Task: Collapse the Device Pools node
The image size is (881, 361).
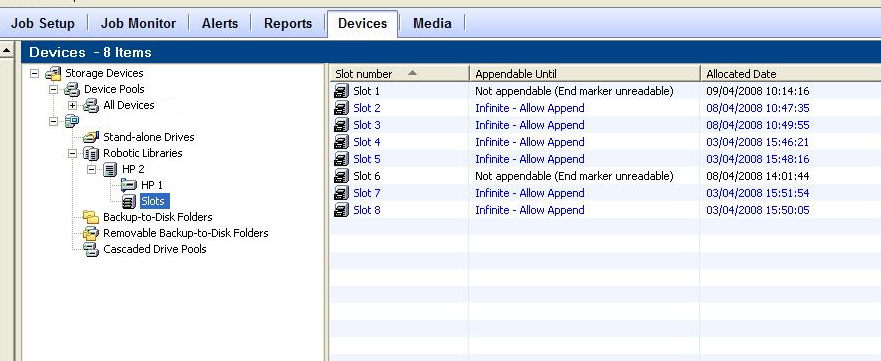Action: click(x=53, y=89)
